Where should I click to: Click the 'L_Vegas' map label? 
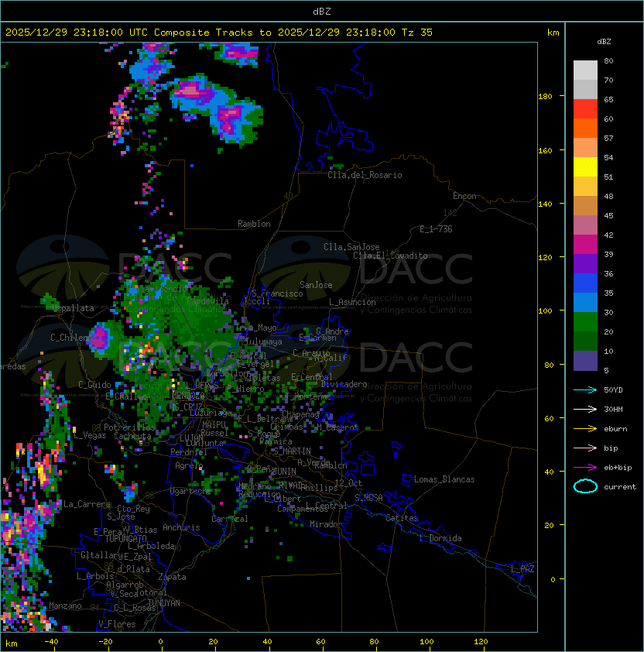(x=90, y=435)
